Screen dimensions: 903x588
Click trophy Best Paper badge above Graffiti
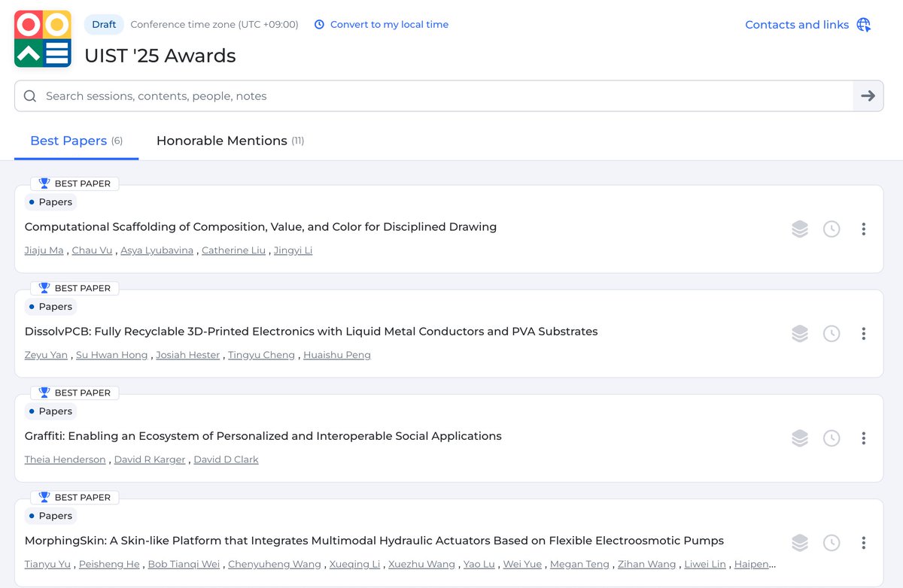(x=74, y=393)
